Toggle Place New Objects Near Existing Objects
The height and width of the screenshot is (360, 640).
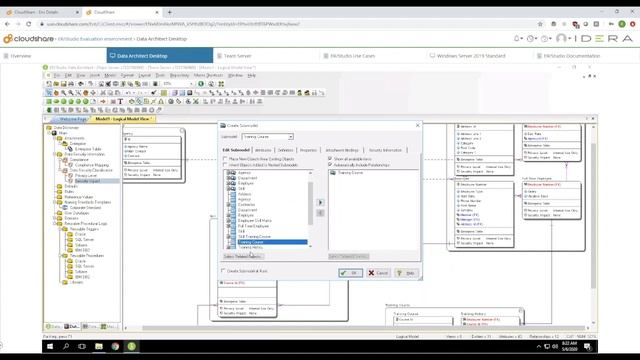pos(225,159)
